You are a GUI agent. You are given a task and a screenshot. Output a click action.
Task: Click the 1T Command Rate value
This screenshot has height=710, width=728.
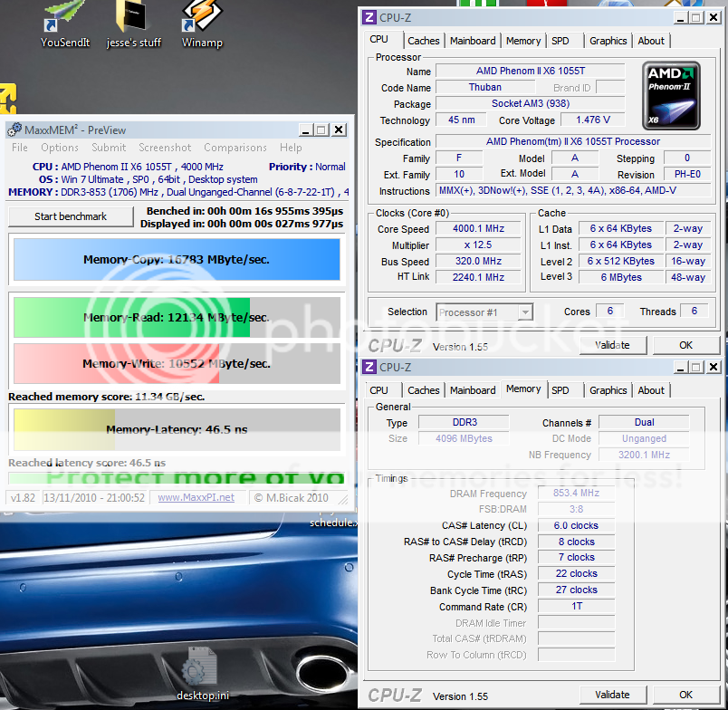click(576, 606)
